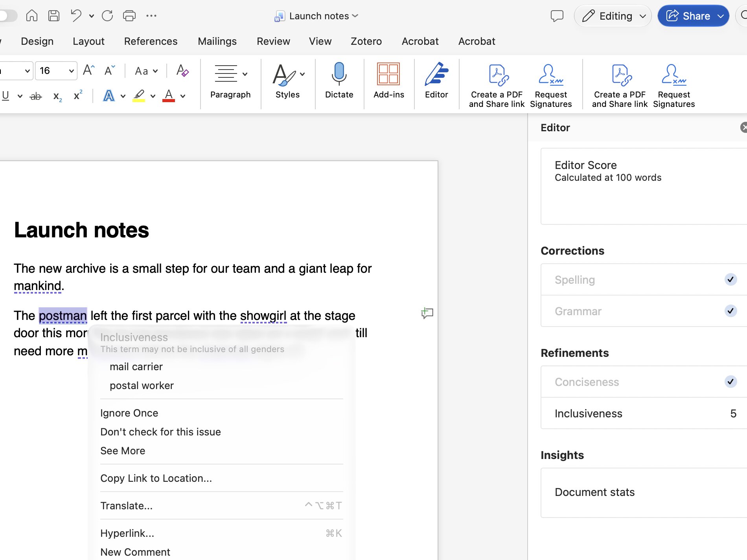747x560 pixels.
Task: Expand the Paragraph options dropdown
Action: [245, 74]
